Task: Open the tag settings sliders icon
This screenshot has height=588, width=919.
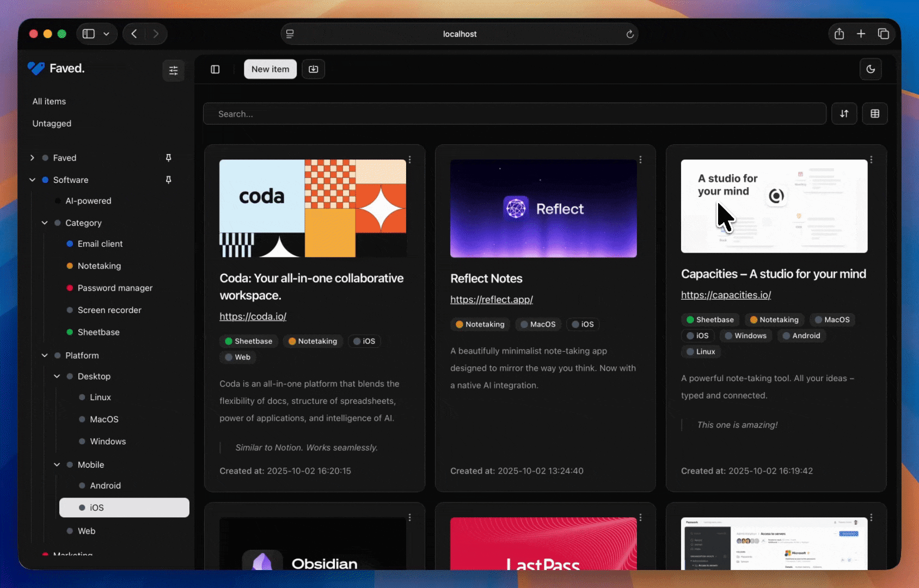Action: tap(173, 70)
